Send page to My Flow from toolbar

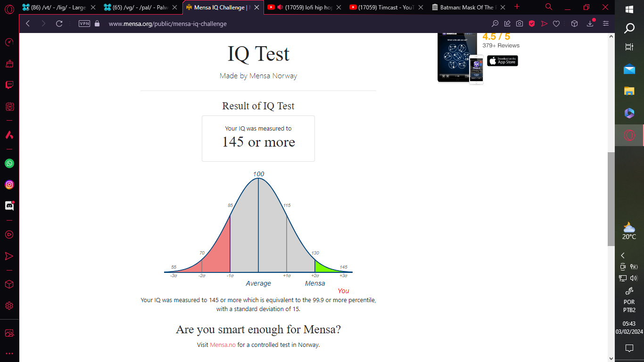tap(544, 24)
